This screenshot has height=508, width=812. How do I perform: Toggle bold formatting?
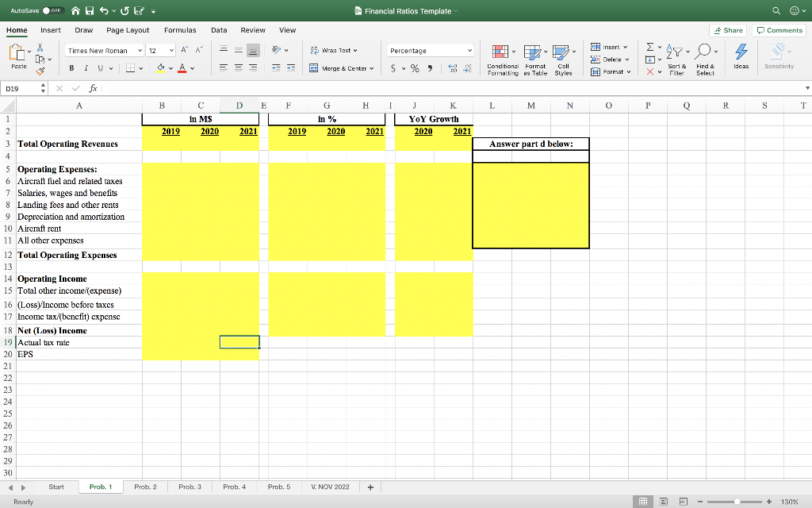pyautogui.click(x=71, y=68)
